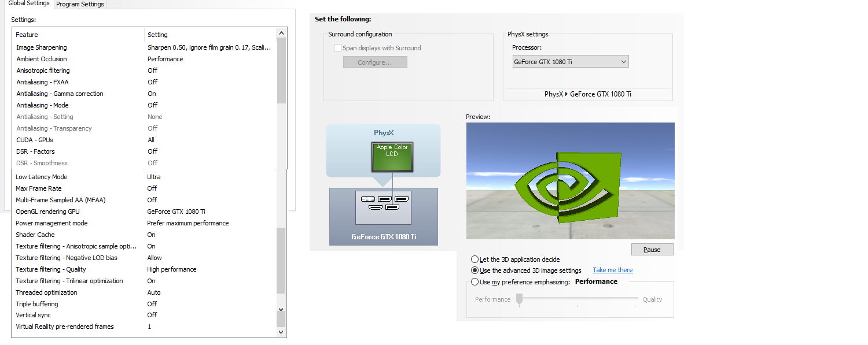The image size is (868, 345).
Task: Select Texture filtering - Negative LOD bias row
Action: point(144,258)
